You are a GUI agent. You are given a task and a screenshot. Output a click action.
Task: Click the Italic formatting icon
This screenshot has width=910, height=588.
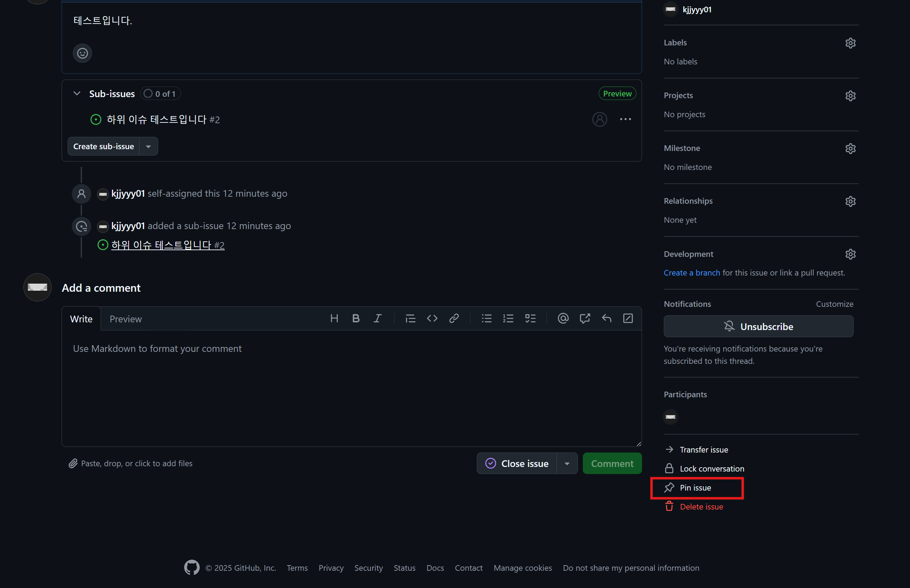pyautogui.click(x=378, y=318)
